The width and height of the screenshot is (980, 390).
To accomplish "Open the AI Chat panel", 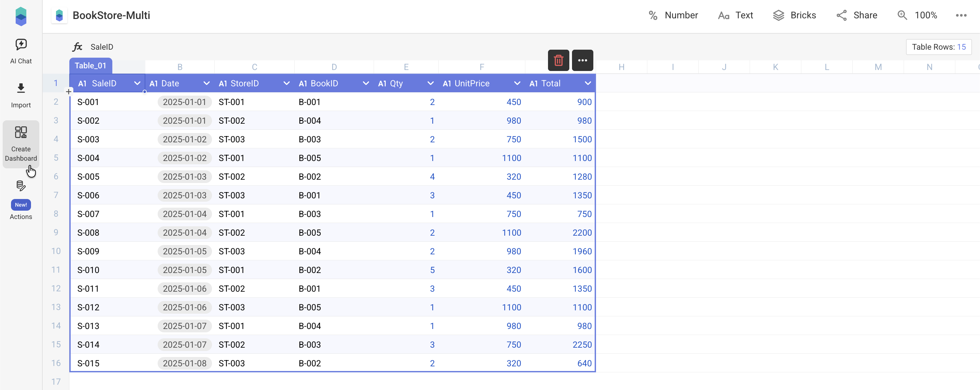I will click(x=21, y=51).
